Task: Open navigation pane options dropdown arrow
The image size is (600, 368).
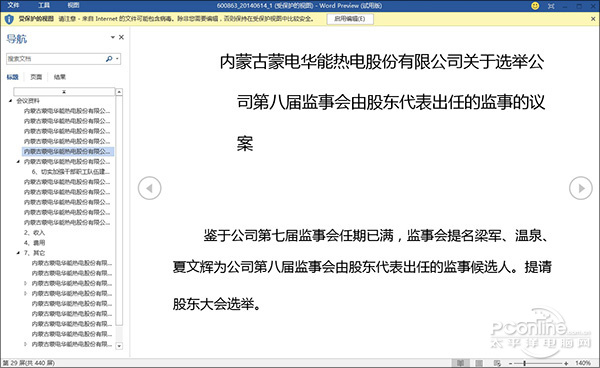Action: tap(112, 37)
